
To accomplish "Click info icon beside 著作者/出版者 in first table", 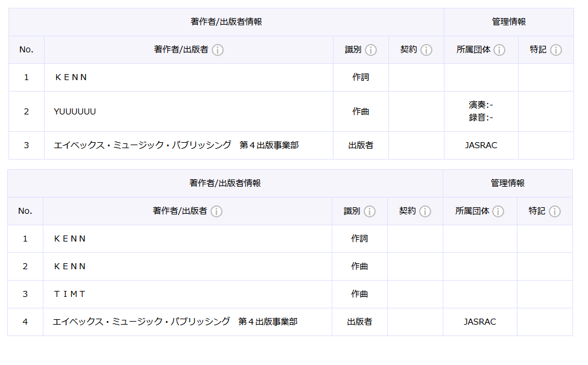I will [218, 50].
